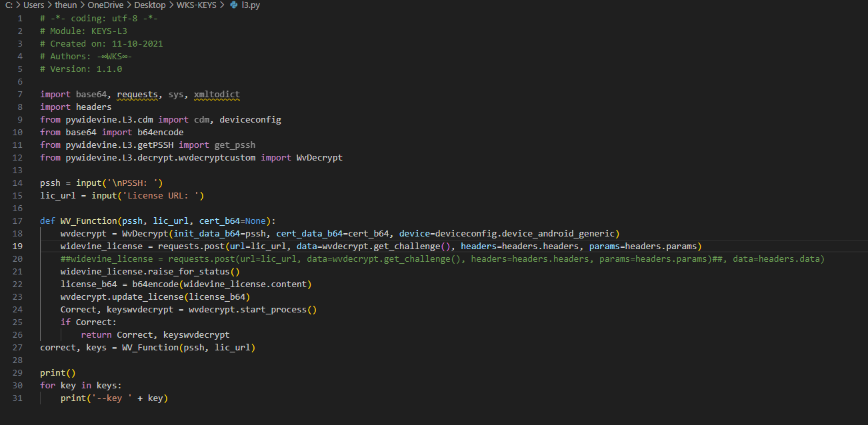Click the "if Correct:" statement
The image size is (868, 425).
pyautogui.click(x=89, y=322)
